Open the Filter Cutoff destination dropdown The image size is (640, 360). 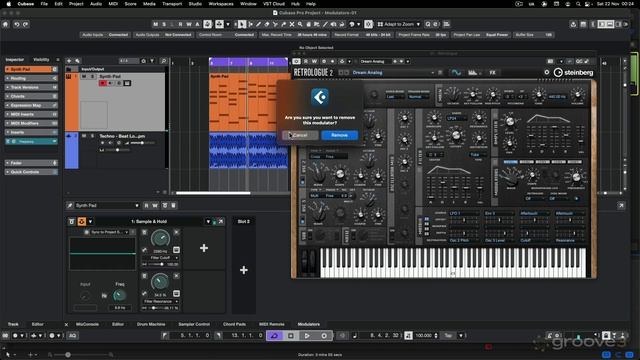tap(160, 258)
